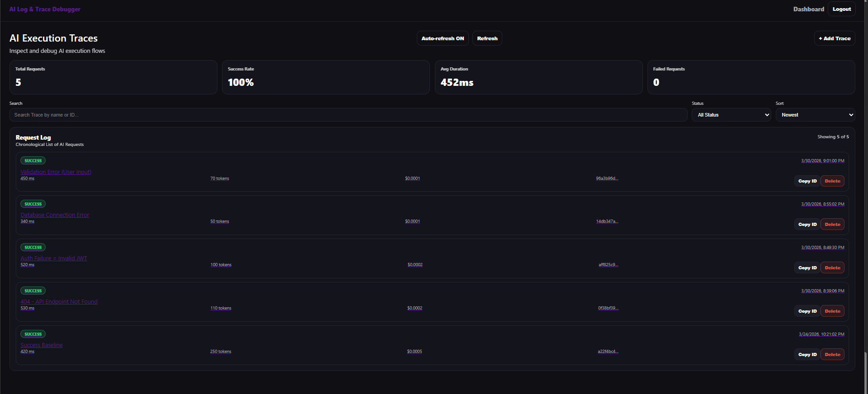Toggle the Auto-refresh ON button

pyautogui.click(x=442, y=38)
